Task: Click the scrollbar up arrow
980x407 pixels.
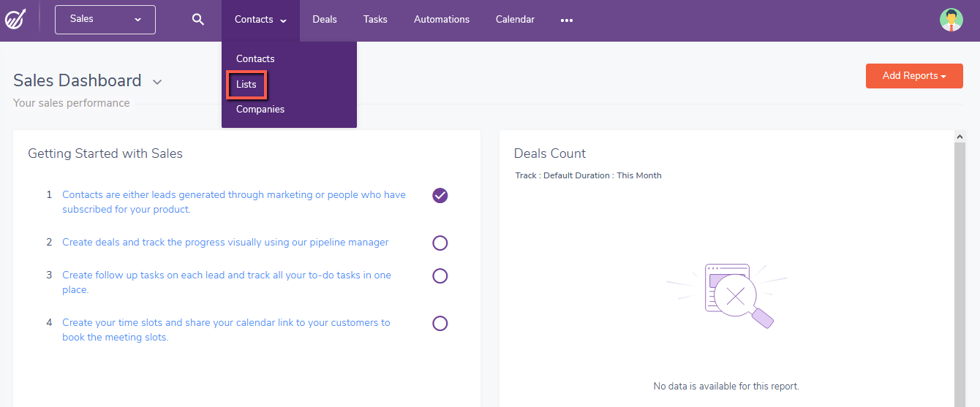Action: (x=960, y=136)
